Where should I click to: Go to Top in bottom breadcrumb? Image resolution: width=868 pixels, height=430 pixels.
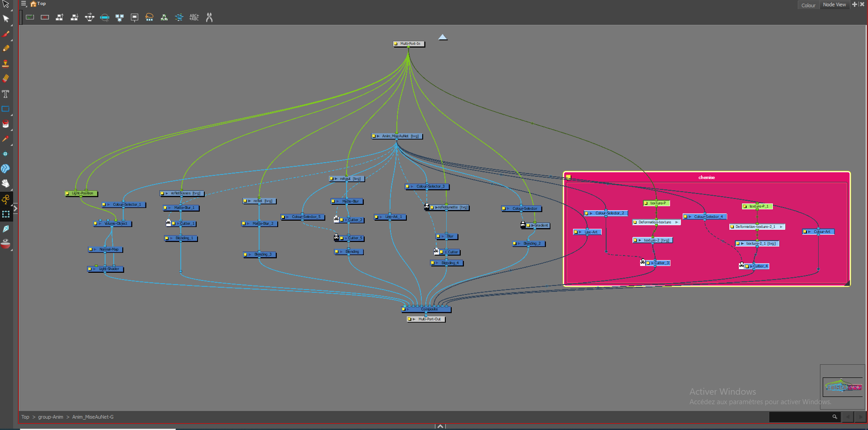[x=25, y=417]
